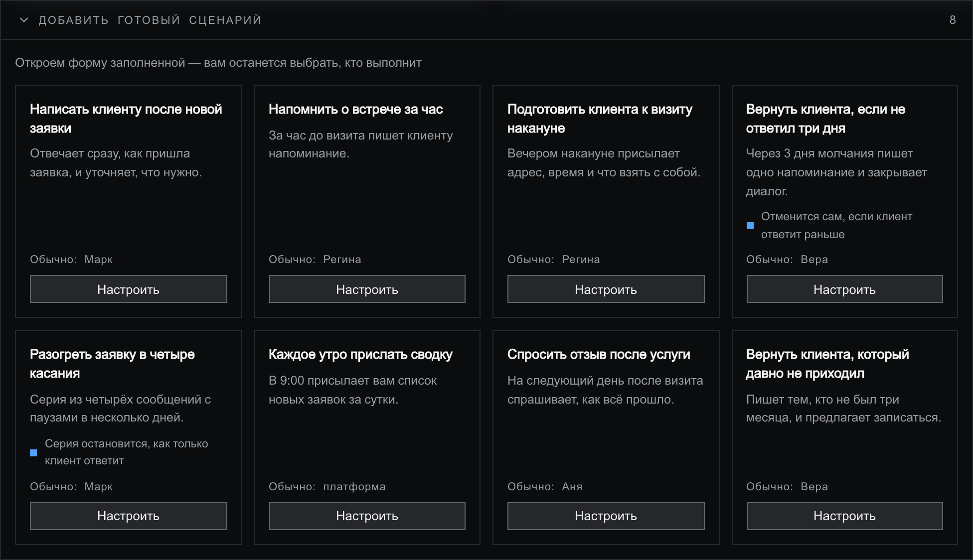The height and width of the screenshot is (560, 973).
Task: Click description «Отвечает сразу, как пришла заявка»
Action: (116, 163)
